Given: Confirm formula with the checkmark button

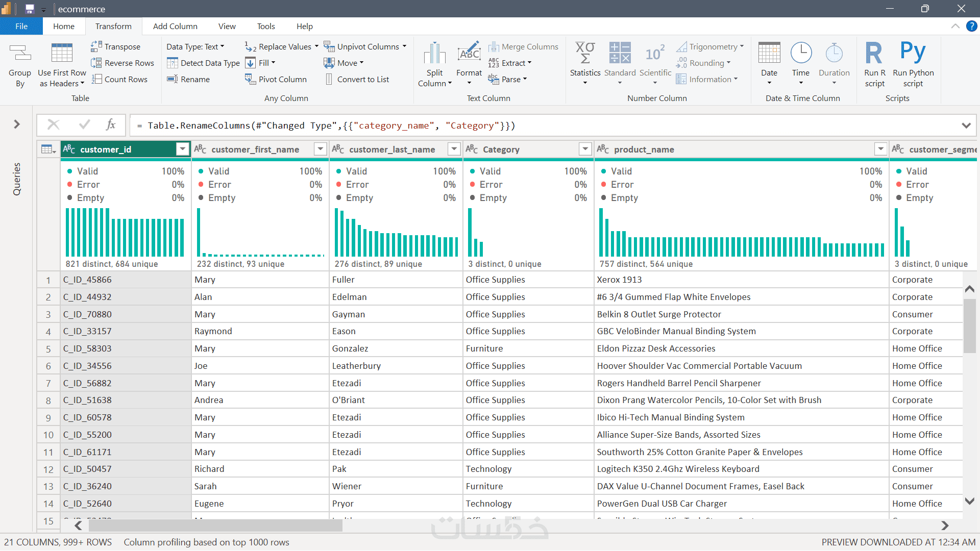Looking at the screenshot, I should [84, 125].
